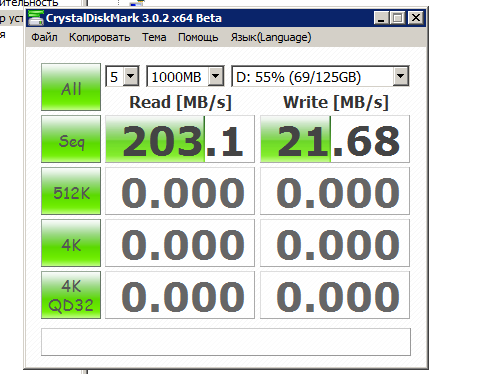Open the Помощь menu
Image resolution: width=490 pixels, height=374 pixels.
pyautogui.click(x=198, y=37)
